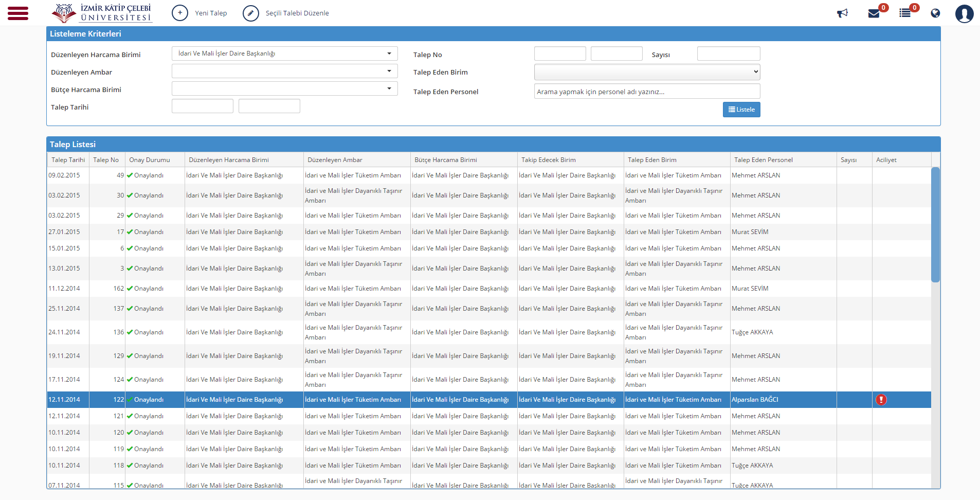The height and width of the screenshot is (500, 980).
Task: Sort by Onay Durumu column header
Action: (149, 160)
